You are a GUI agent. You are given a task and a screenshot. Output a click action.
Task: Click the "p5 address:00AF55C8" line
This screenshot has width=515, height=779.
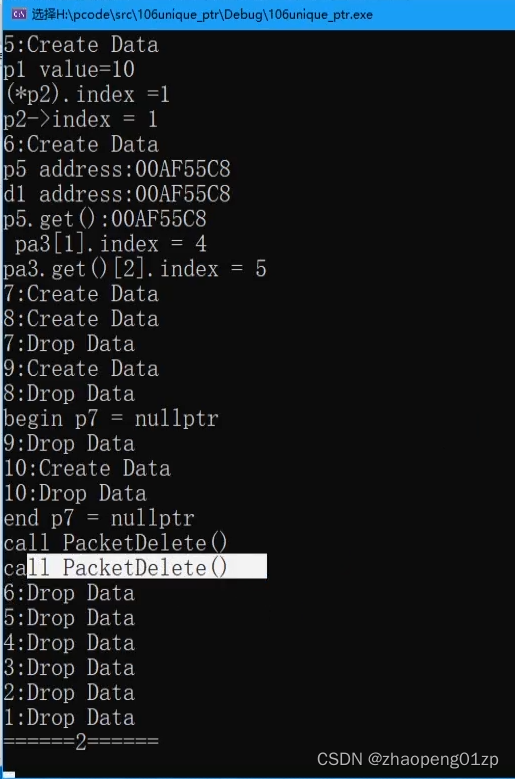coord(117,169)
